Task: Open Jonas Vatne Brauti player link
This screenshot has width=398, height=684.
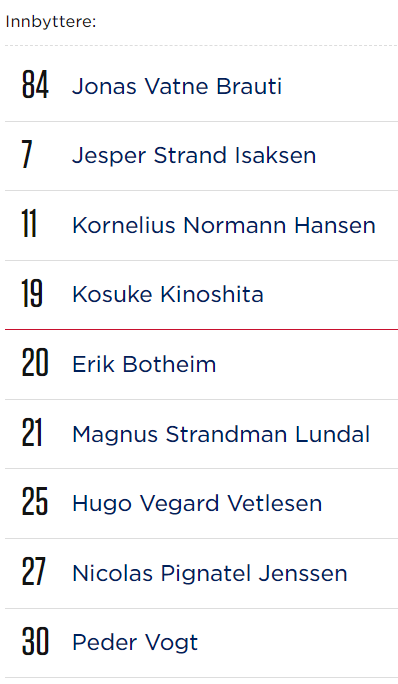Action: (177, 86)
